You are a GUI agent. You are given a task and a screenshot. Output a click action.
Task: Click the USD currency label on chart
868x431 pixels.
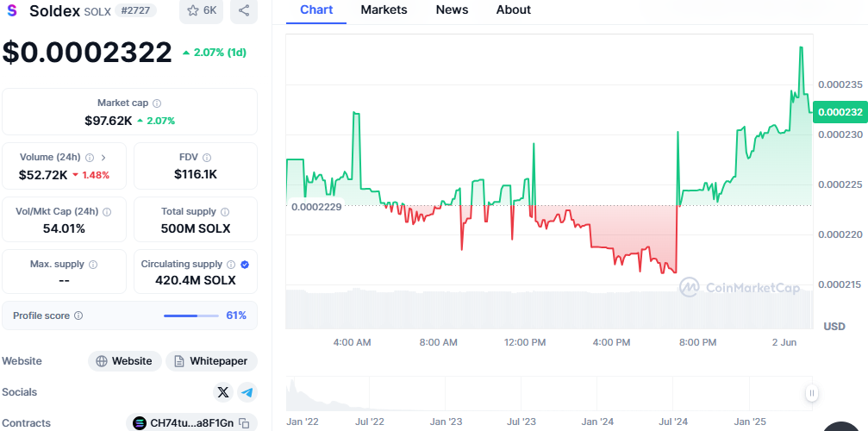tap(834, 327)
